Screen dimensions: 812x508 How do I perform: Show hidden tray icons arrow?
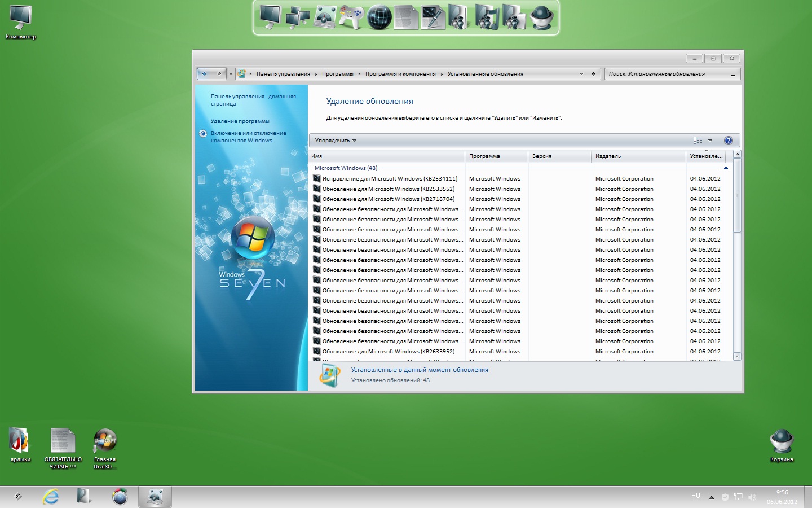click(711, 497)
